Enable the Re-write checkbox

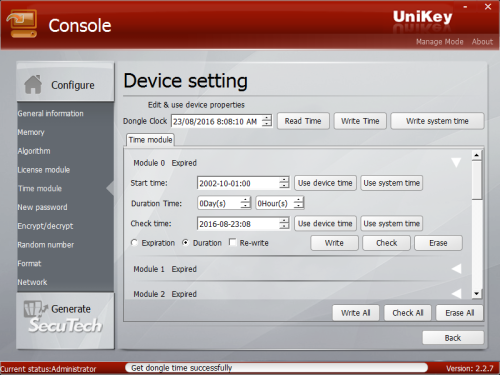[233, 242]
